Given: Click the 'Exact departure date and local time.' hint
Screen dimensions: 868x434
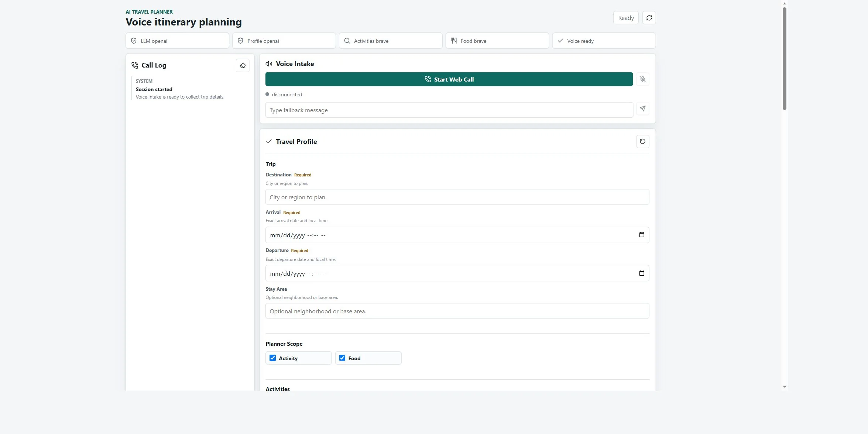Looking at the screenshot, I should (301, 259).
